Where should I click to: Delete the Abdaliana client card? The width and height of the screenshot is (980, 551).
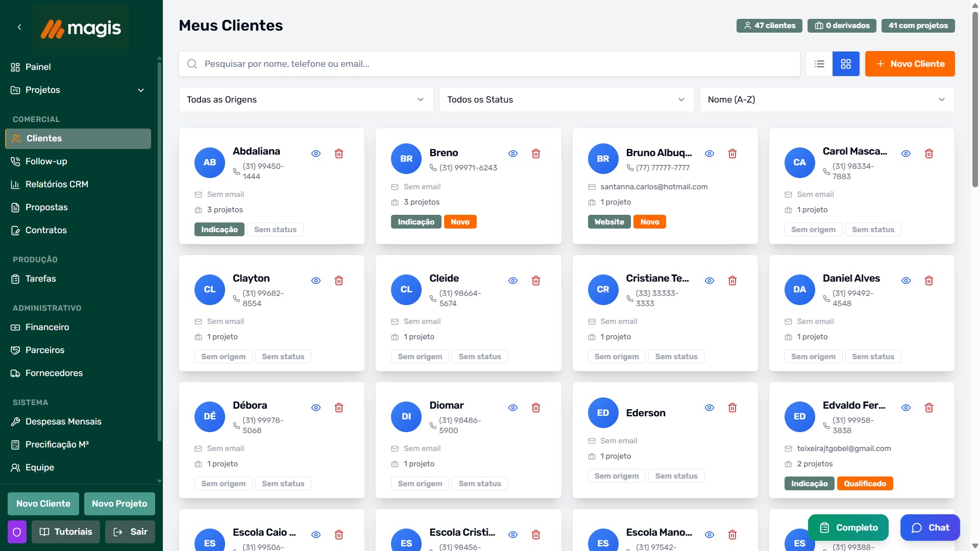(339, 154)
